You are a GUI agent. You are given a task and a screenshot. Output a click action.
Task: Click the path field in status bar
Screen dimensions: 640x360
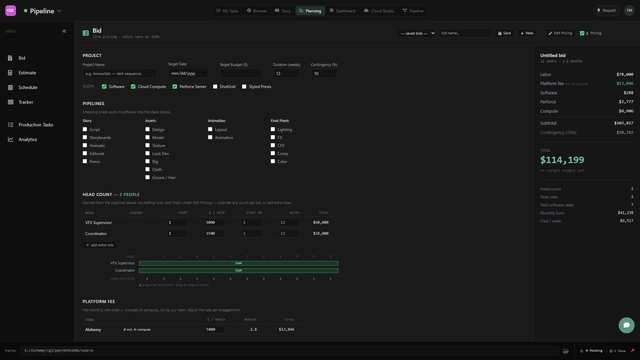click(x=290, y=351)
